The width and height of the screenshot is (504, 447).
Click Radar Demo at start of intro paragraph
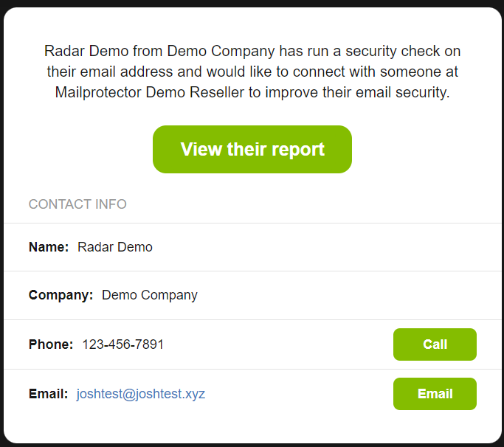click(x=86, y=51)
